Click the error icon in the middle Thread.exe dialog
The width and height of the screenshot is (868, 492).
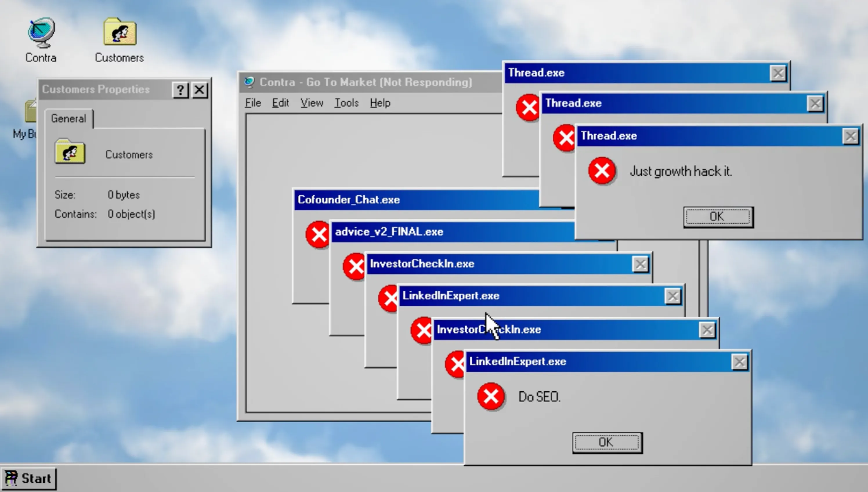click(564, 138)
